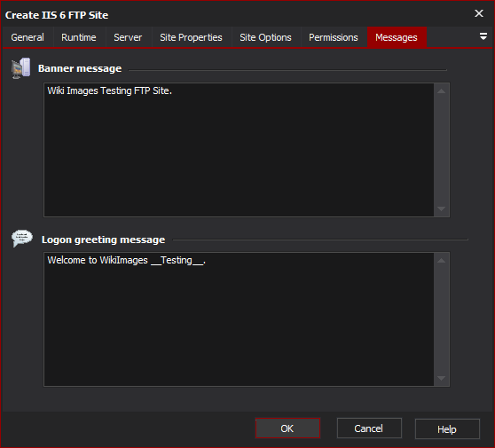This screenshot has width=495, height=448.
Task: Open the Runtime tab
Action: coord(79,37)
